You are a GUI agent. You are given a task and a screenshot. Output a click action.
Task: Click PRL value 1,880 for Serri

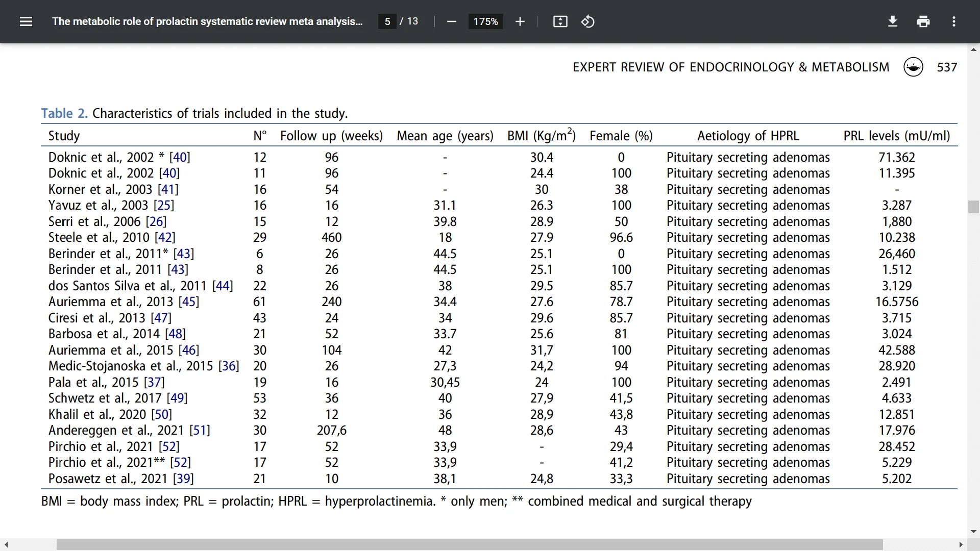tap(897, 221)
